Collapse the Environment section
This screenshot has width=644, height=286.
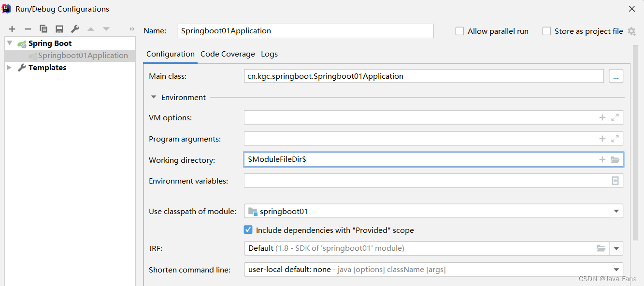(154, 97)
